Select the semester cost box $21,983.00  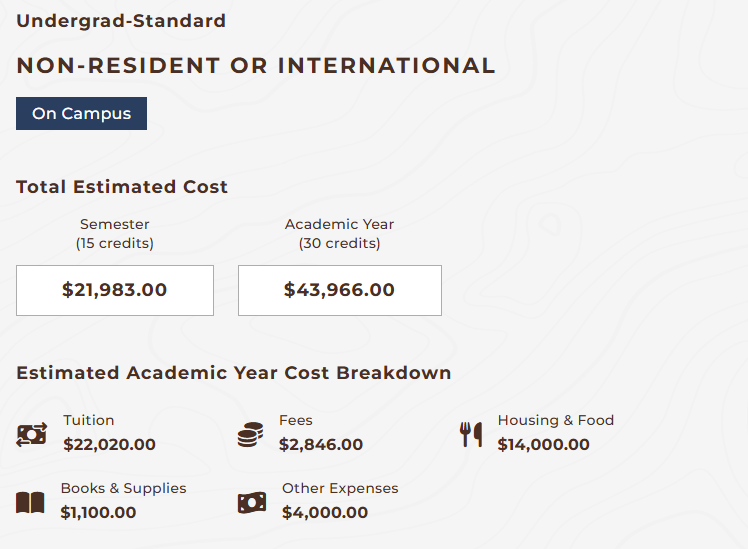click(115, 290)
